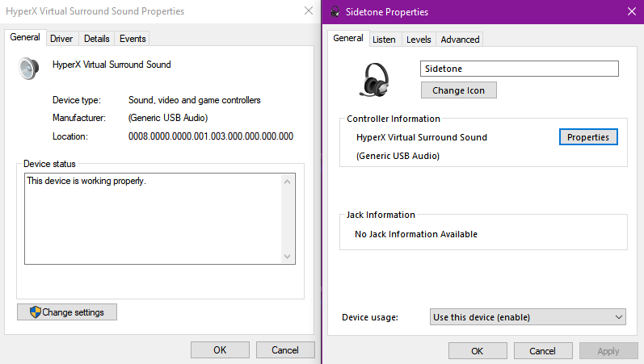Select the Events tab
The width and height of the screenshot is (644, 364).
click(133, 39)
